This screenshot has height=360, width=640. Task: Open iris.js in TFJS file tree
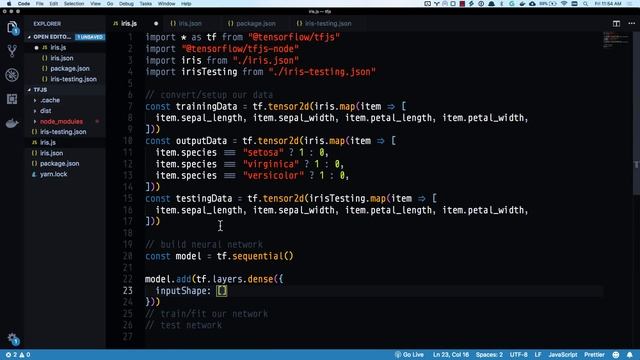48,142
